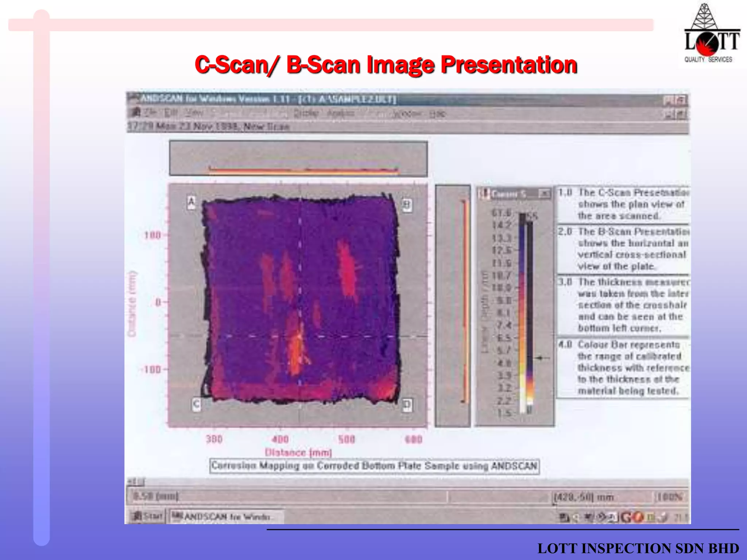The image size is (747, 560).
Task: Click the vertical B-Scan strip beside C-Scan
Action: (453, 305)
